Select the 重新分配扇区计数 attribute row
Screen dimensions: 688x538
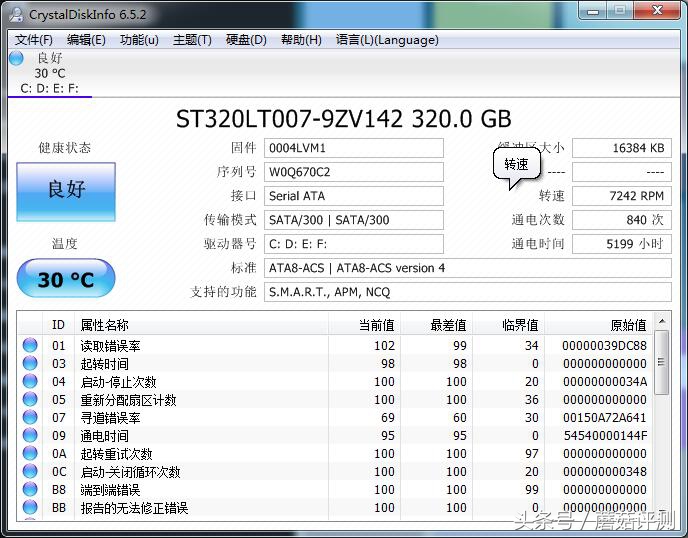point(336,399)
